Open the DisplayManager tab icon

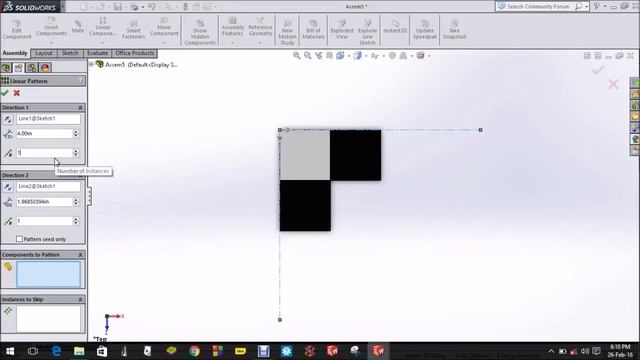[45, 67]
